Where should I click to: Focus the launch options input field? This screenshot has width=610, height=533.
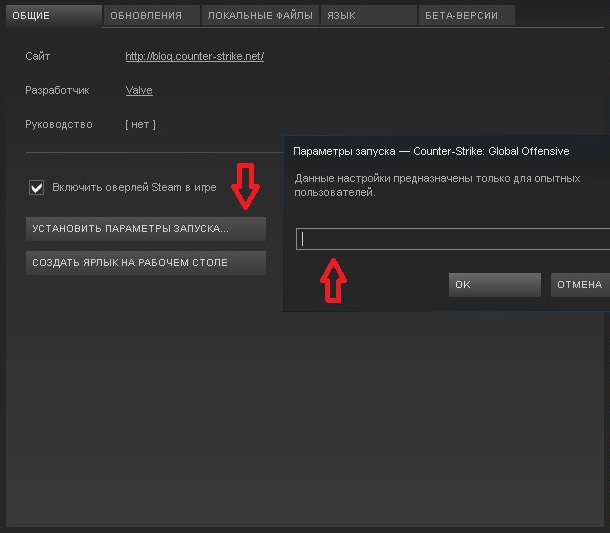coord(453,239)
